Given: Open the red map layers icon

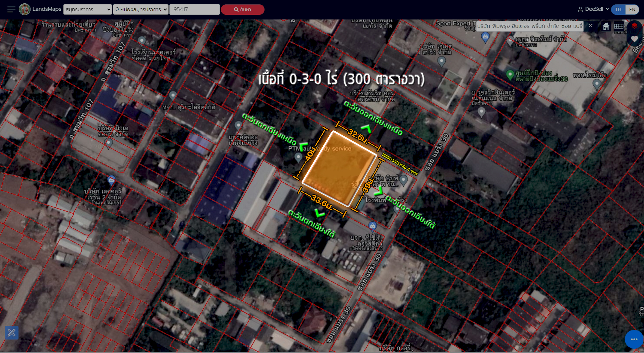Looking at the screenshot, I should (x=634, y=26).
